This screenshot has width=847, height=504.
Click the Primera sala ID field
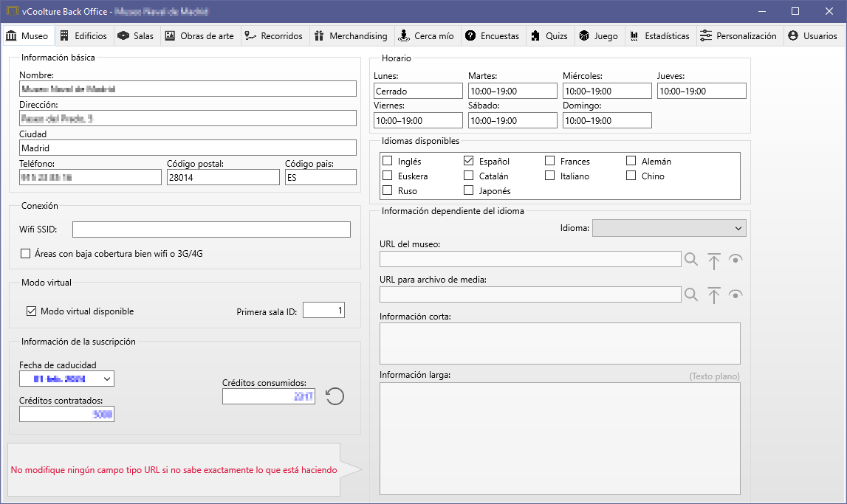(x=323, y=310)
